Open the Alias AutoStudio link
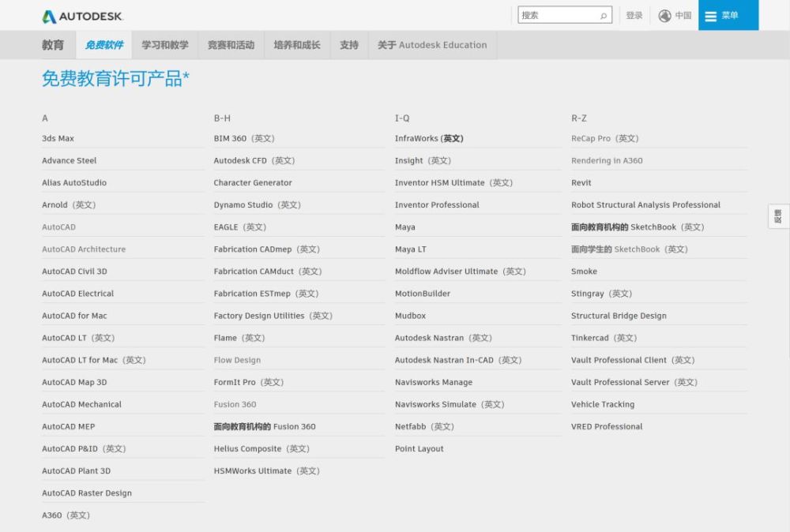Viewport: 790px width, 532px height. pyautogui.click(x=74, y=182)
